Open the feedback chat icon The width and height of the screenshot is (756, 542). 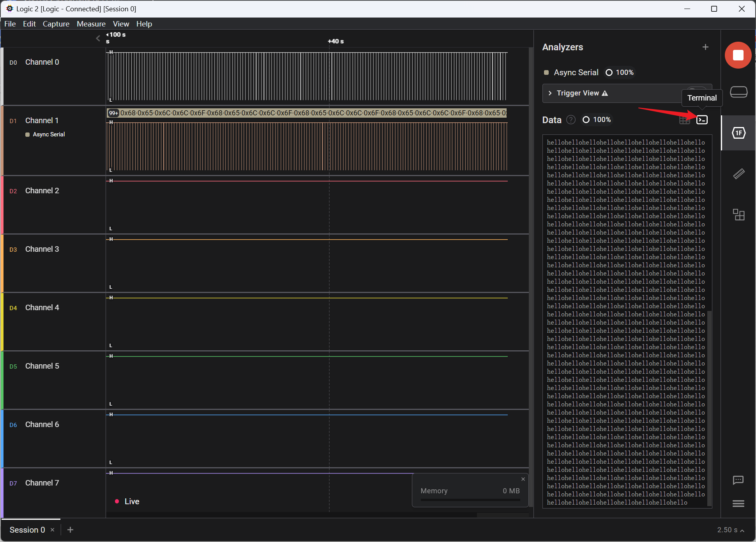(x=738, y=480)
